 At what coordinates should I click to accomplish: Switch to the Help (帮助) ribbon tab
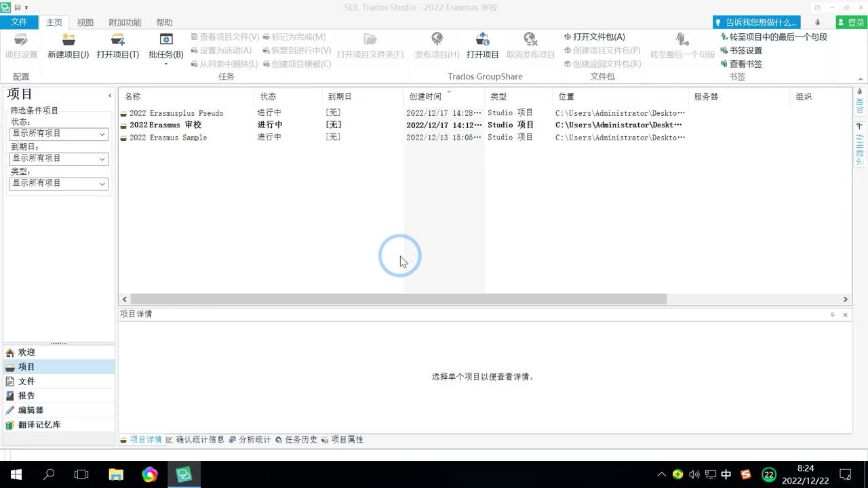(x=164, y=22)
